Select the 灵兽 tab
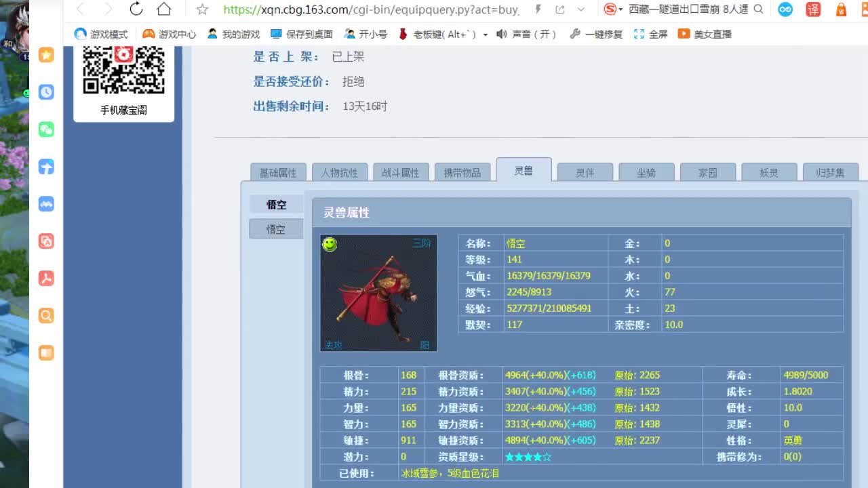The image size is (868, 488). [524, 170]
